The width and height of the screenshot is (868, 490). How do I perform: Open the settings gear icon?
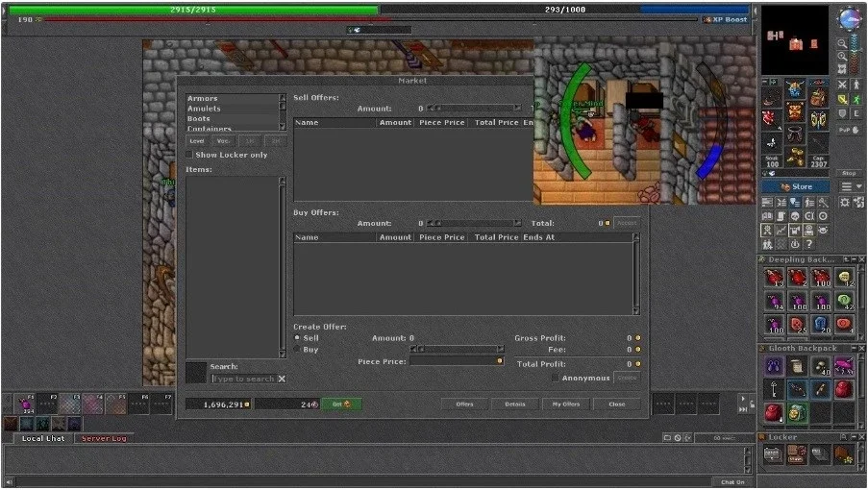[x=844, y=203]
